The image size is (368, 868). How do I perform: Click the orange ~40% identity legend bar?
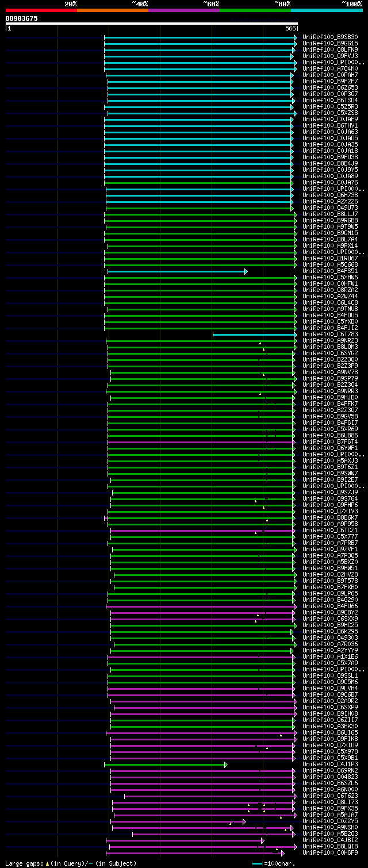tap(113, 10)
